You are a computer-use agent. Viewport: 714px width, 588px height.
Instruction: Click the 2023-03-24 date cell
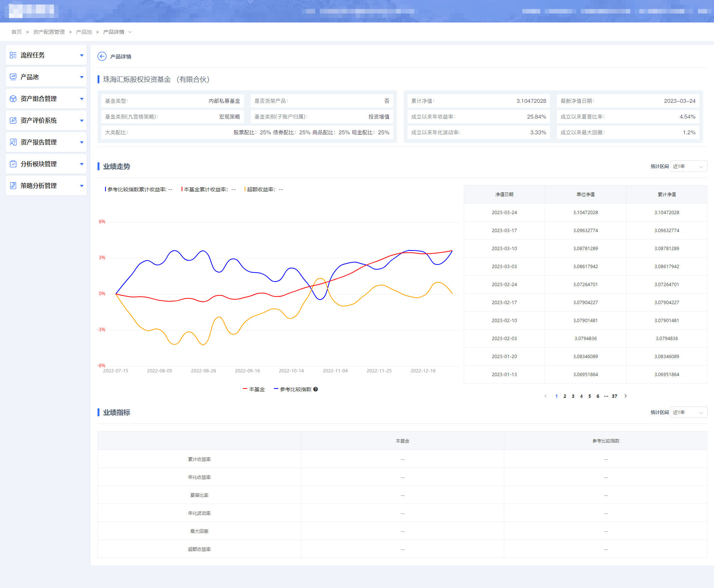504,213
